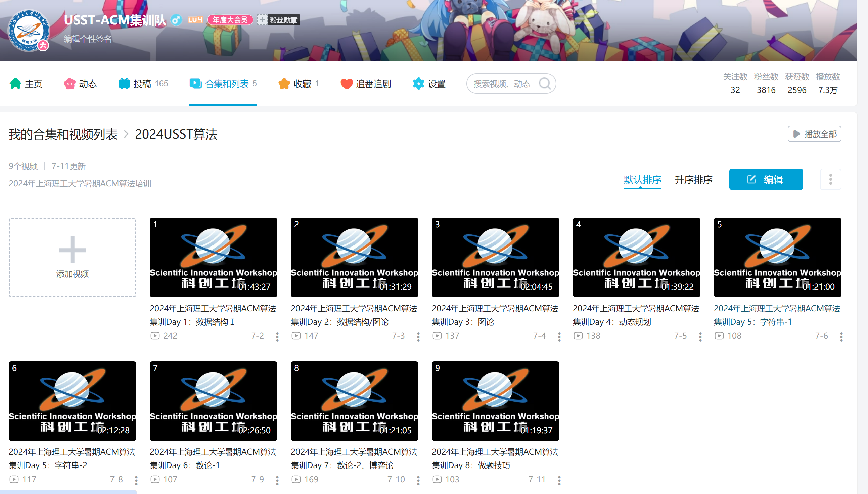Image resolution: width=868 pixels, height=494 pixels.
Task: Select the collections and lists tab
Action: 223,84
